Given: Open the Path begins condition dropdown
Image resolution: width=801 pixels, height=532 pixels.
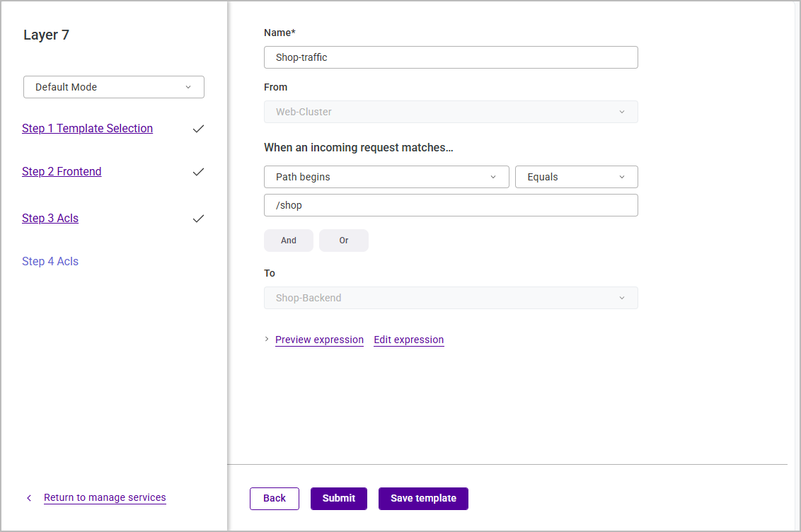Looking at the screenshot, I should click(x=386, y=177).
